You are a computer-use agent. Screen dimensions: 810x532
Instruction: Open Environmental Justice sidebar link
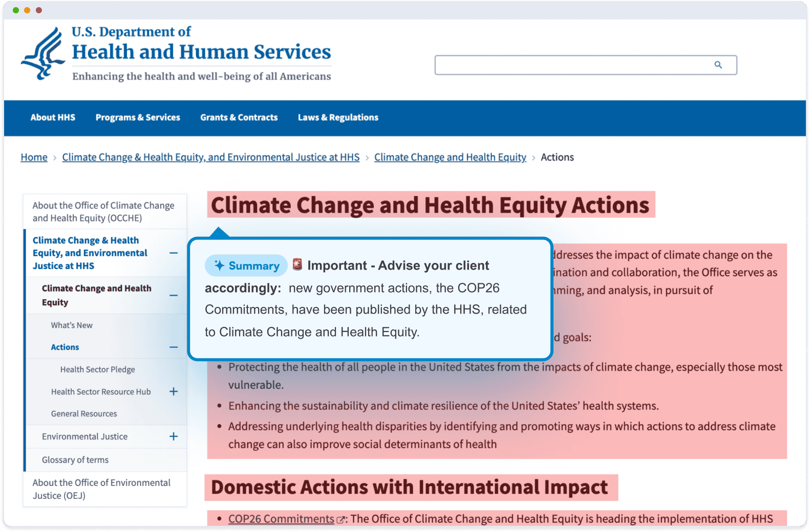point(84,436)
